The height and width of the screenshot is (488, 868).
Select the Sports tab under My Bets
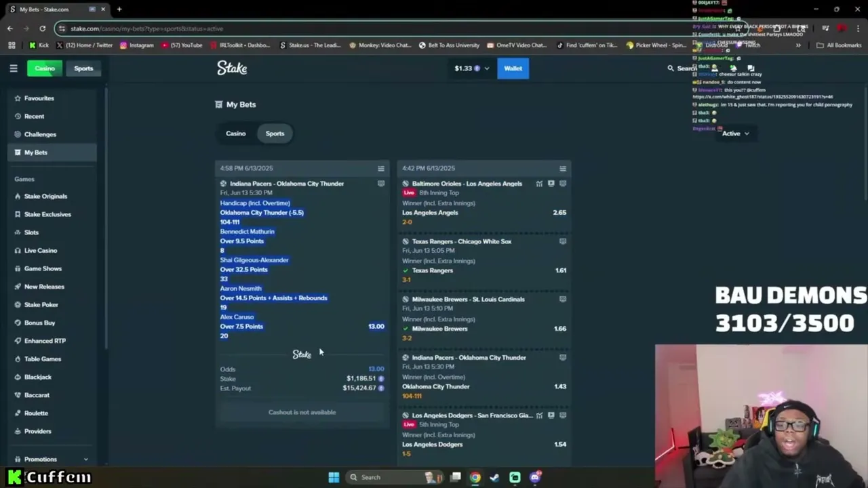pyautogui.click(x=275, y=134)
